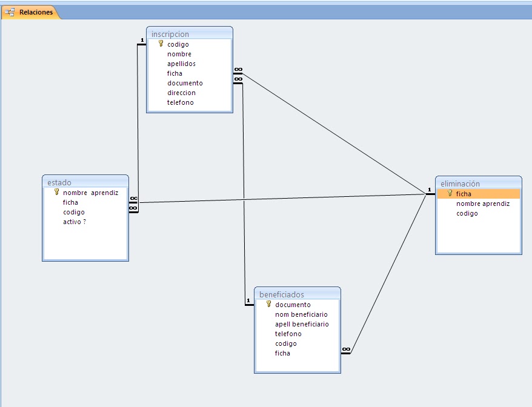
Task: Click the infinity symbol near beneficiados relationship
Action: pyautogui.click(x=346, y=349)
